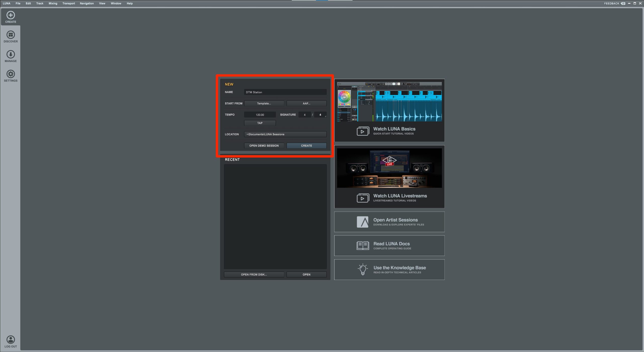This screenshot has width=644, height=352.
Task: Click the AAF... import button
Action: pyautogui.click(x=306, y=104)
